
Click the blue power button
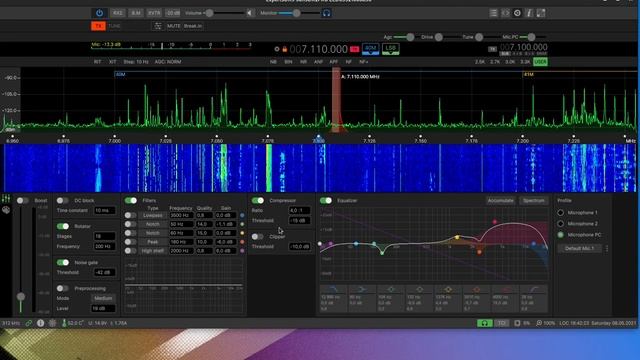(99, 13)
